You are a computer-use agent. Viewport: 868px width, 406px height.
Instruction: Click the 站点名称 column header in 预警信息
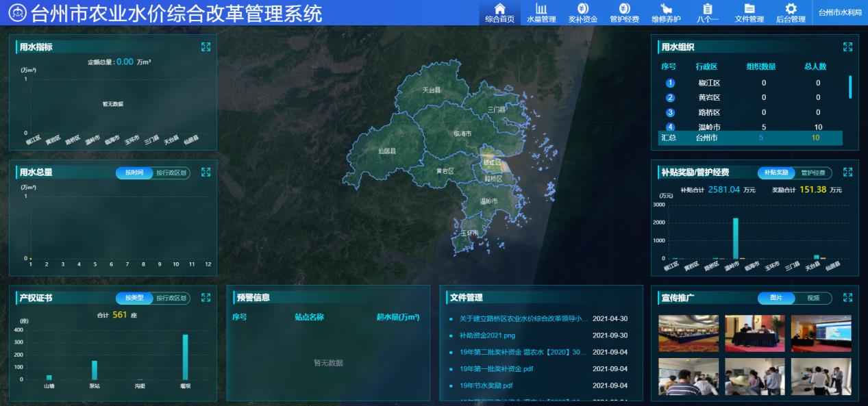309,317
